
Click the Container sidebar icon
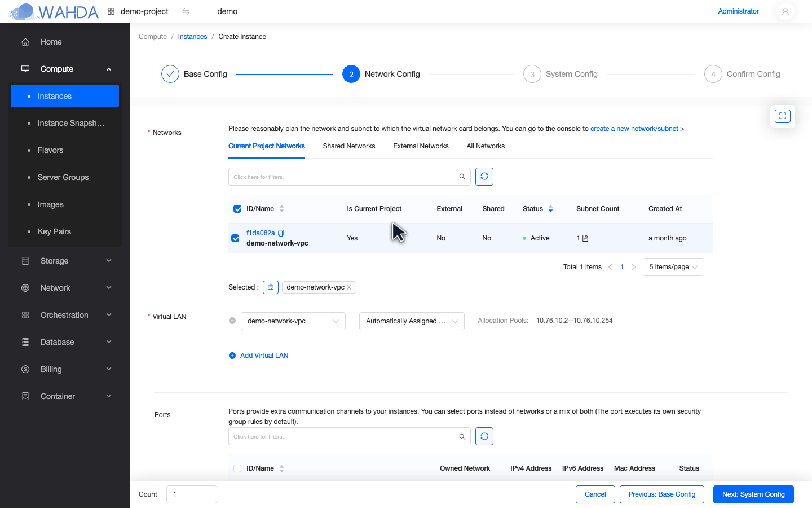(25, 396)
